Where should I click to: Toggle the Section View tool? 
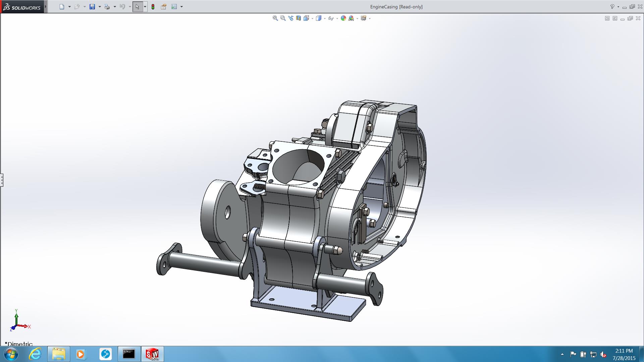tap(298, 18)
